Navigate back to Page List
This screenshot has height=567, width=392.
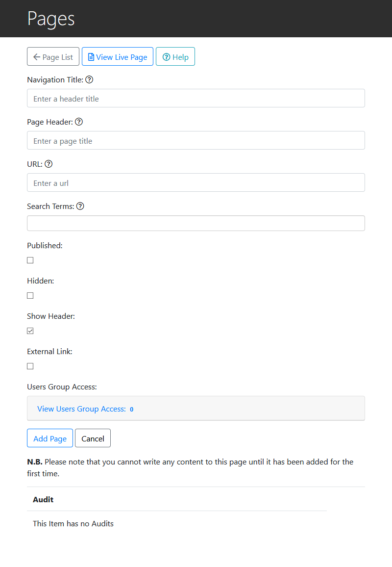tap(53, 56)
